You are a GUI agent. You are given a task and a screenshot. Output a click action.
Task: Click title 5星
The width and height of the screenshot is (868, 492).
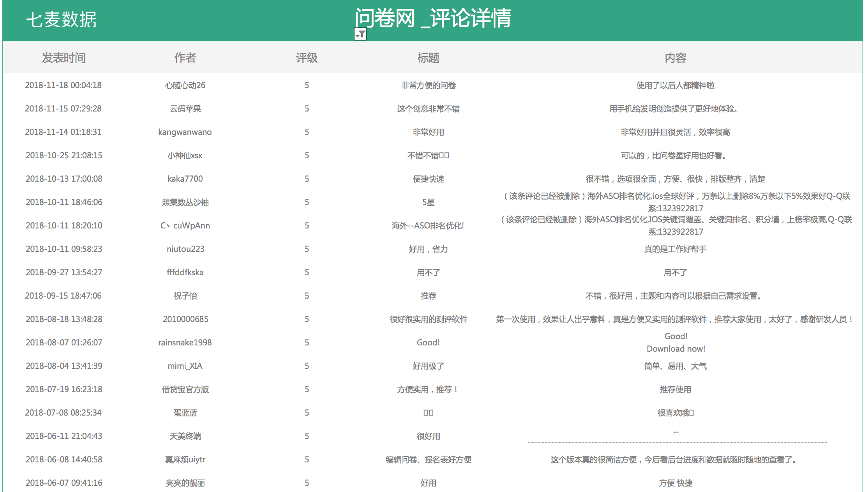[x=429, y=202]
